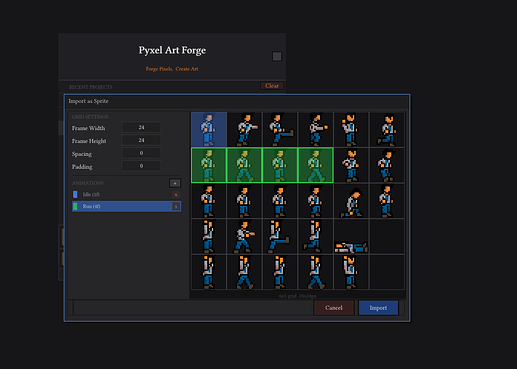Select third-row frame in the sixth column
The image size is (517, 369).
(387, 201)
